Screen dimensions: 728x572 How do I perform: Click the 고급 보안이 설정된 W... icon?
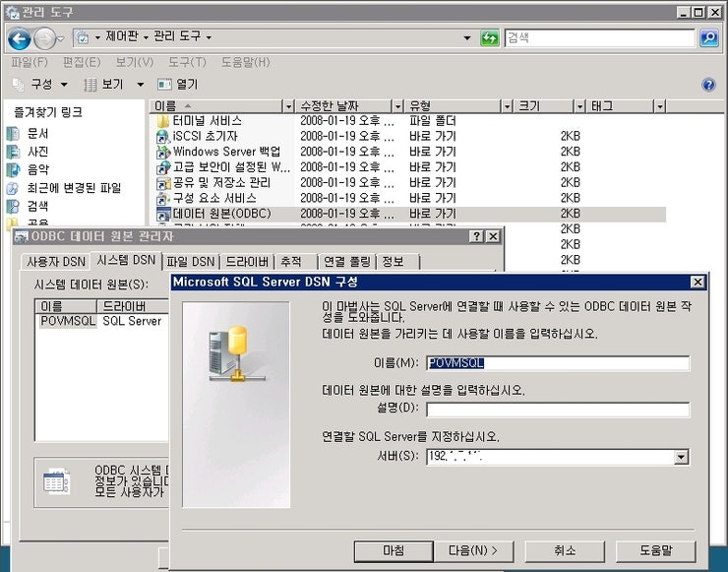[163, 167]
